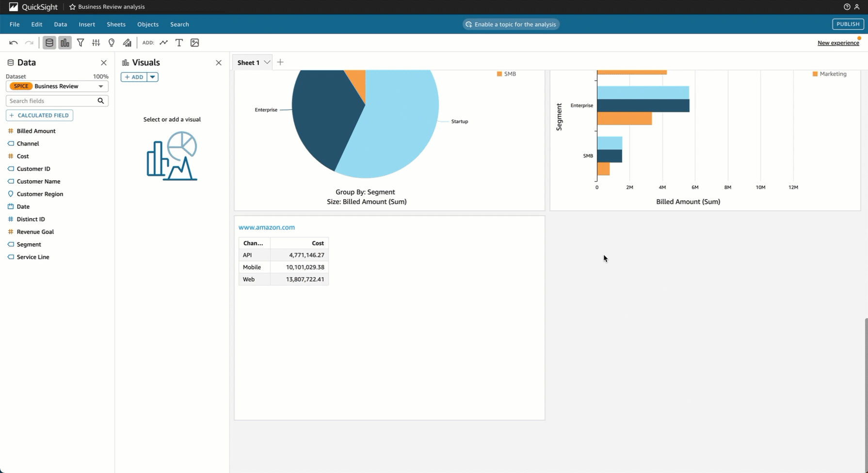Toggle the Visuals pane bar-chart icon

coord(65,43)
